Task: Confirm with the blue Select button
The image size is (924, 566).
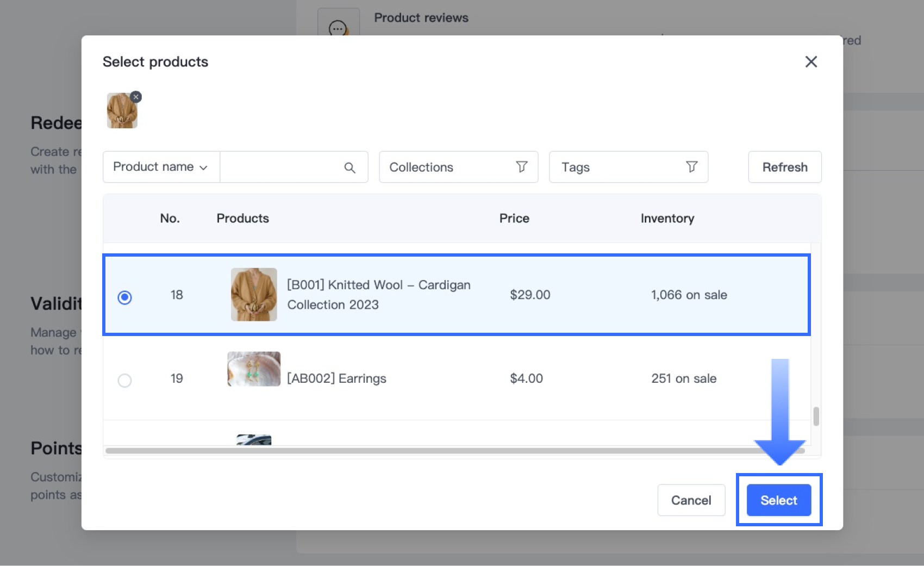Action: pos(778,500)
